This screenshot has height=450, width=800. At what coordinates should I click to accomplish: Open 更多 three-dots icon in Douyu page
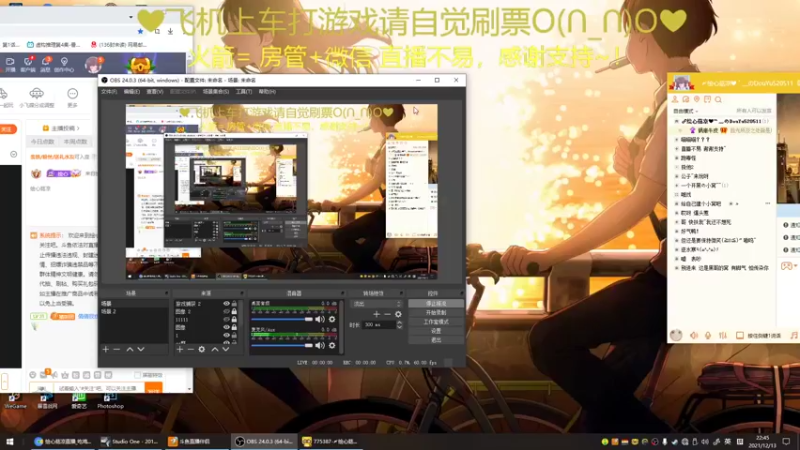tap(72, 93)
